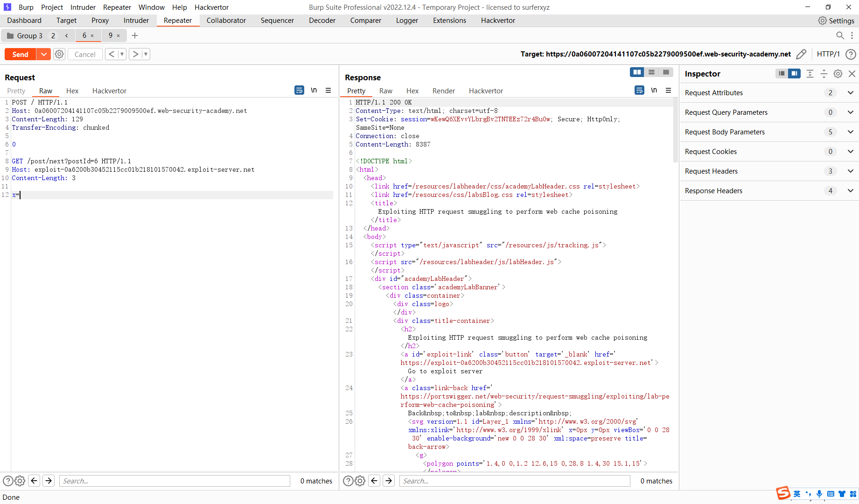859x504 pixels.
Task: Open the Send button dropdown arrow
Action: tap(43, 54)
